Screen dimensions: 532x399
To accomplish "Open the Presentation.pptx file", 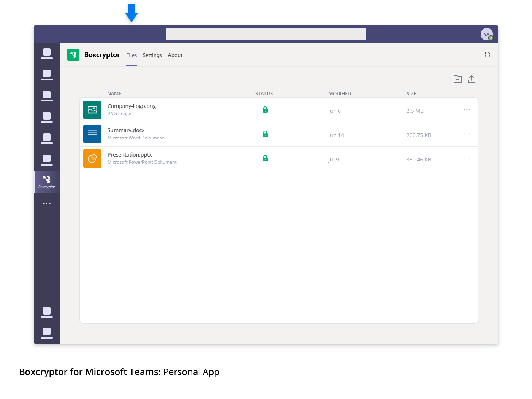I will [x=130, y=155].
